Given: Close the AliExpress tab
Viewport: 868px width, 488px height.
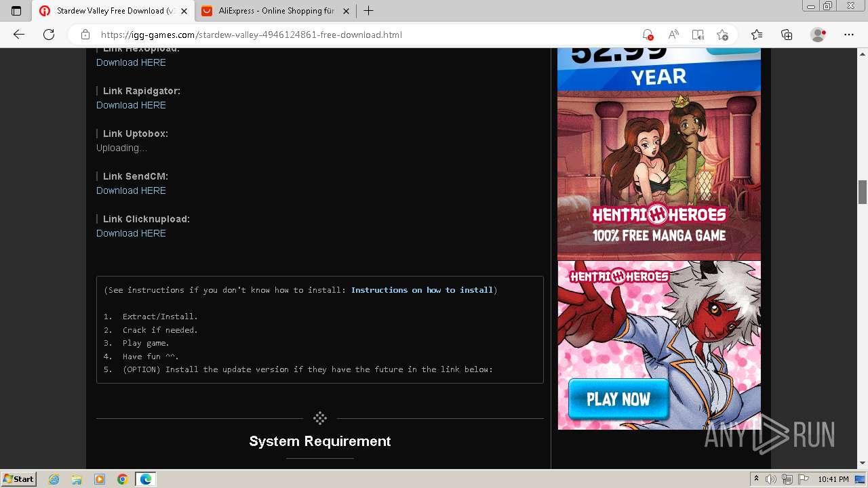Looking at the screenshot, I should pos(346,11).
